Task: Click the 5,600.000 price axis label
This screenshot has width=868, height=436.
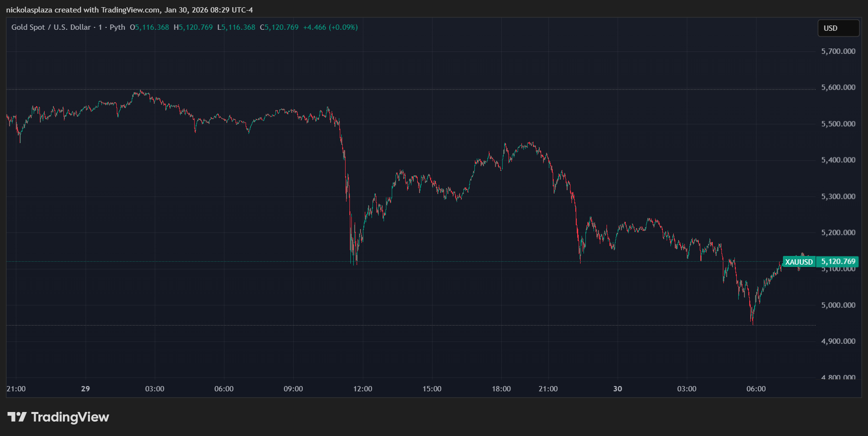Action: tap(838, 87)
